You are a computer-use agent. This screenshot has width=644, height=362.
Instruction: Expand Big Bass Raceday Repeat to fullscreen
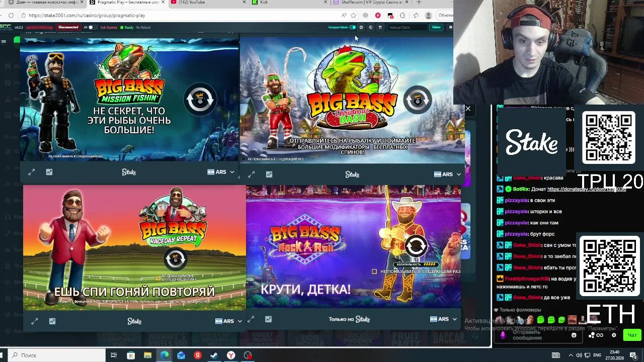coord(34,321)
